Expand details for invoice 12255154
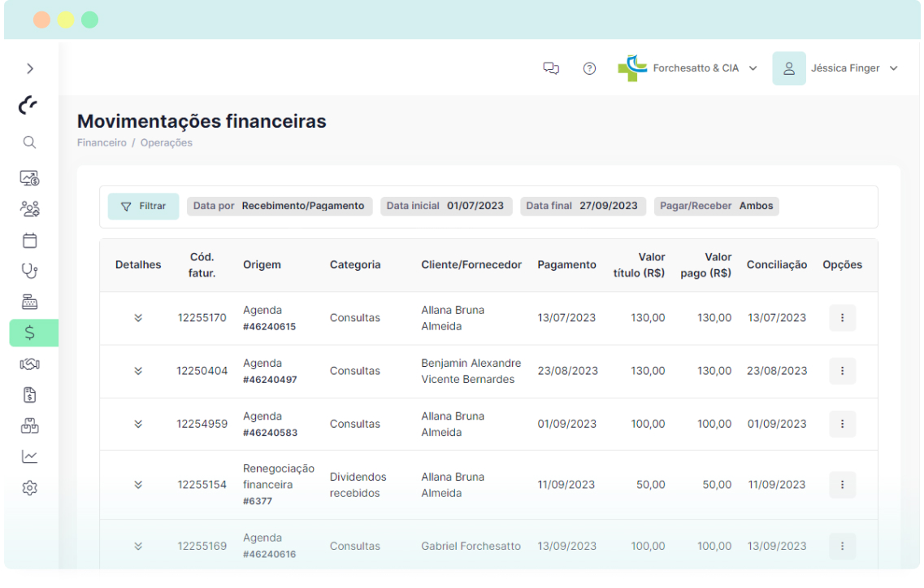924x588 pixels. (x=138, y=485)
